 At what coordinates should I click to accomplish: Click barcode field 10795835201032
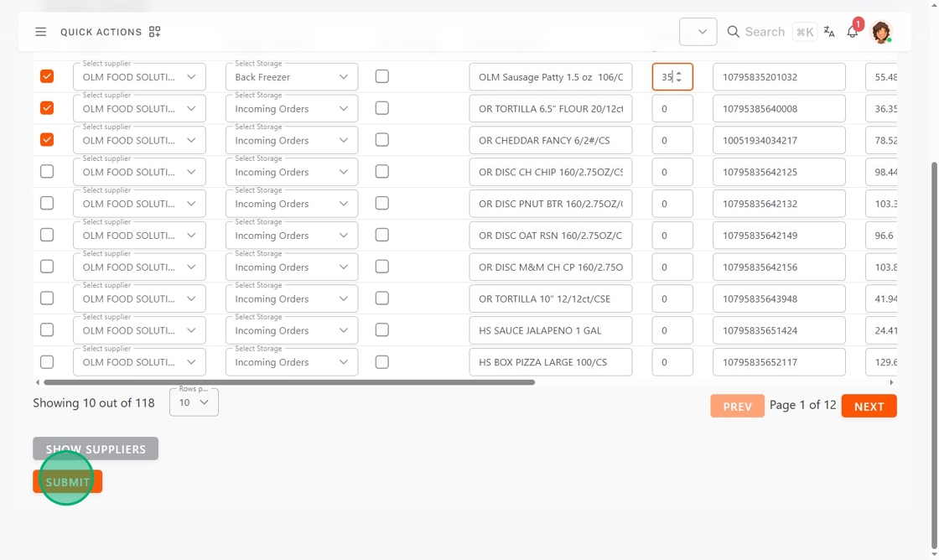779,76
